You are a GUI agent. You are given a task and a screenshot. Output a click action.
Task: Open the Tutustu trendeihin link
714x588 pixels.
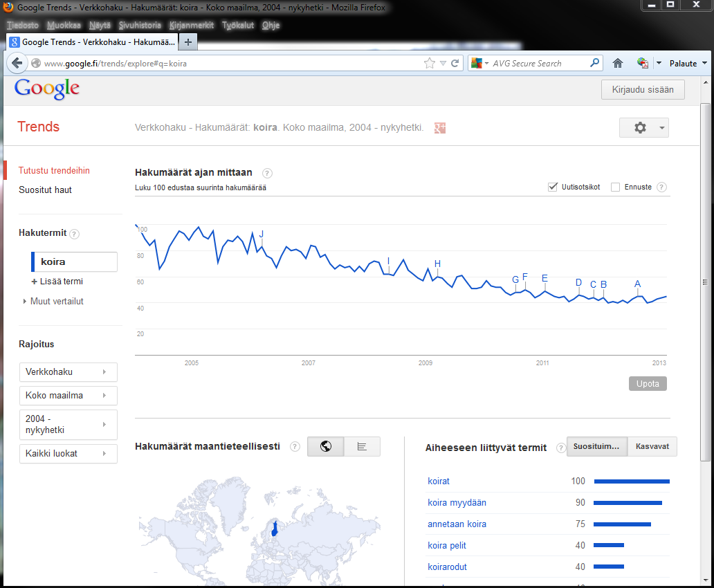[54, 171]
